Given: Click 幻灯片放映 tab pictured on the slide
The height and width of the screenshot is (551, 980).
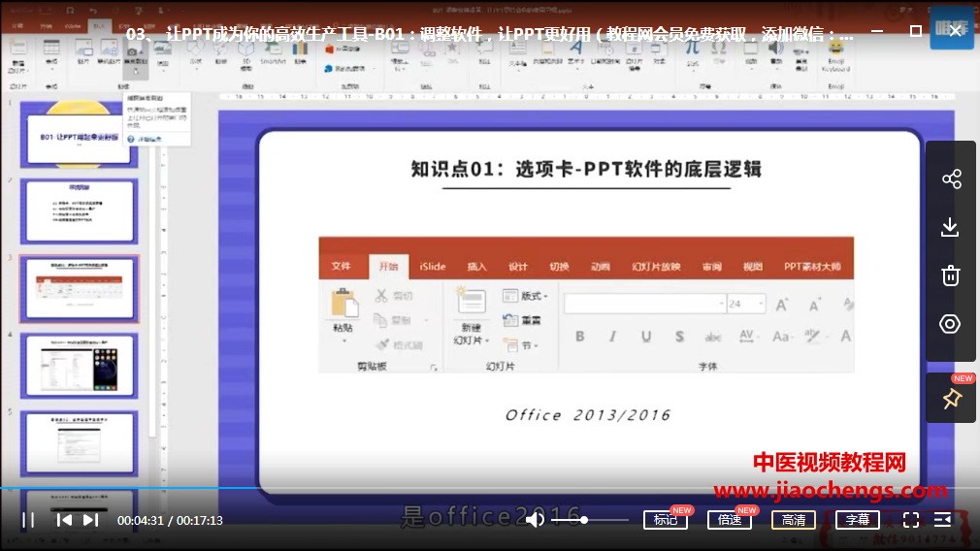Looking at the screenshot, I should (x=656, y=266).
